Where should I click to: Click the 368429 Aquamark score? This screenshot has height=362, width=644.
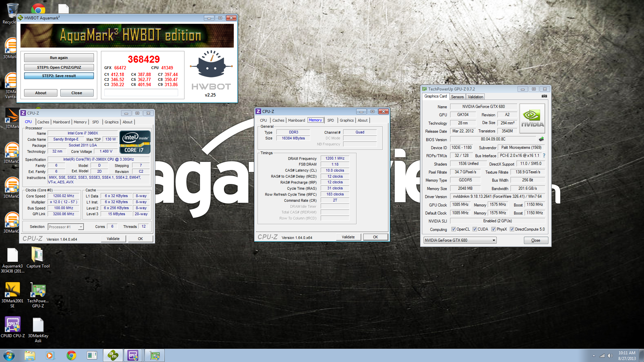pyautogui.click(x=144, y=59)
